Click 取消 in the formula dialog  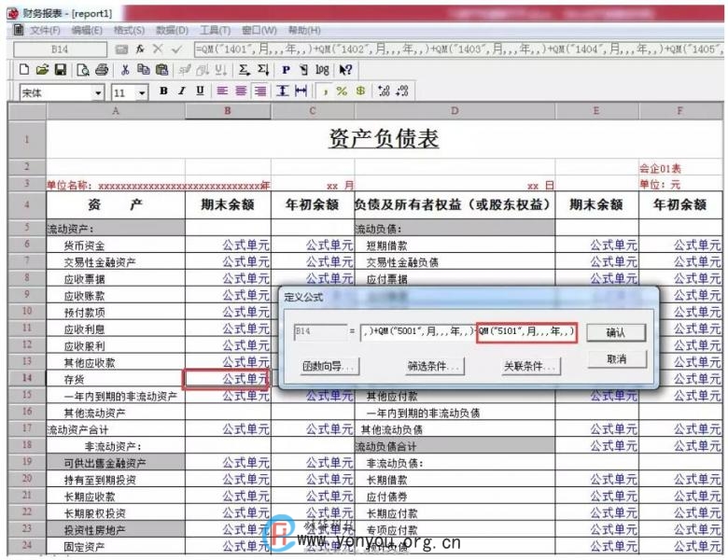[617, 359]
